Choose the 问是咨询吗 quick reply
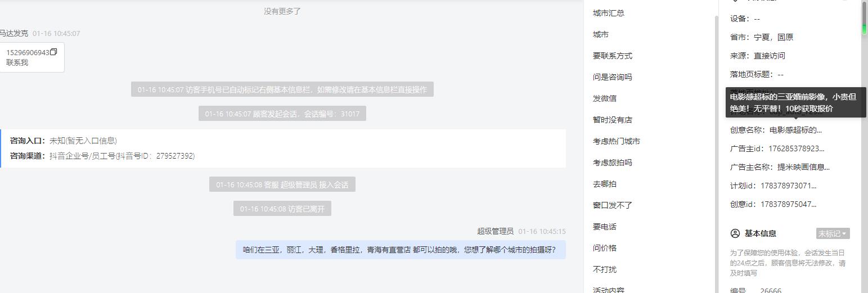Viewport: 868px width, 293px height. coord(612,77)
